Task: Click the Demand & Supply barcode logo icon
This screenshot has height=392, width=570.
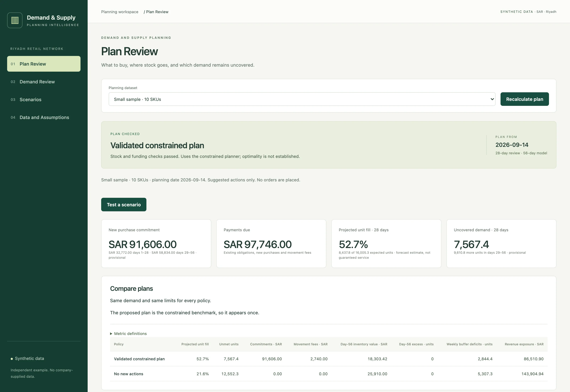Action: (15, 20)
